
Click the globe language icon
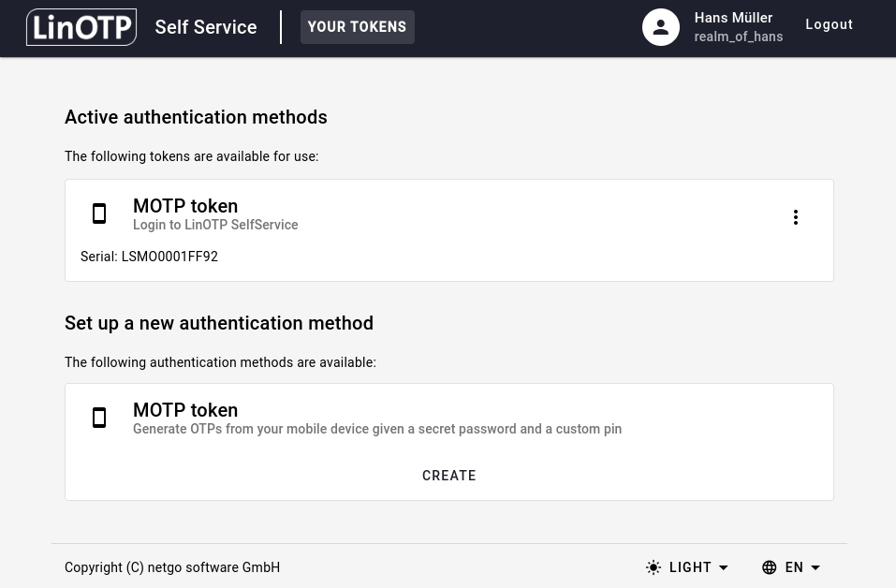click(x=770, y=567)
